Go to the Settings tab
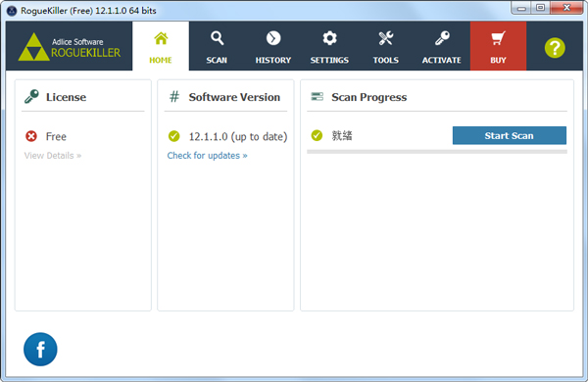588x382 pixels. click(329, 46)
